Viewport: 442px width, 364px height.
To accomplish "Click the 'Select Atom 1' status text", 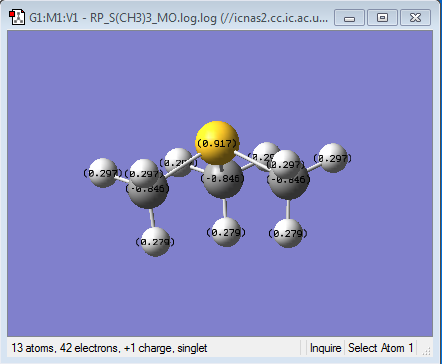I will pos(381,348).
